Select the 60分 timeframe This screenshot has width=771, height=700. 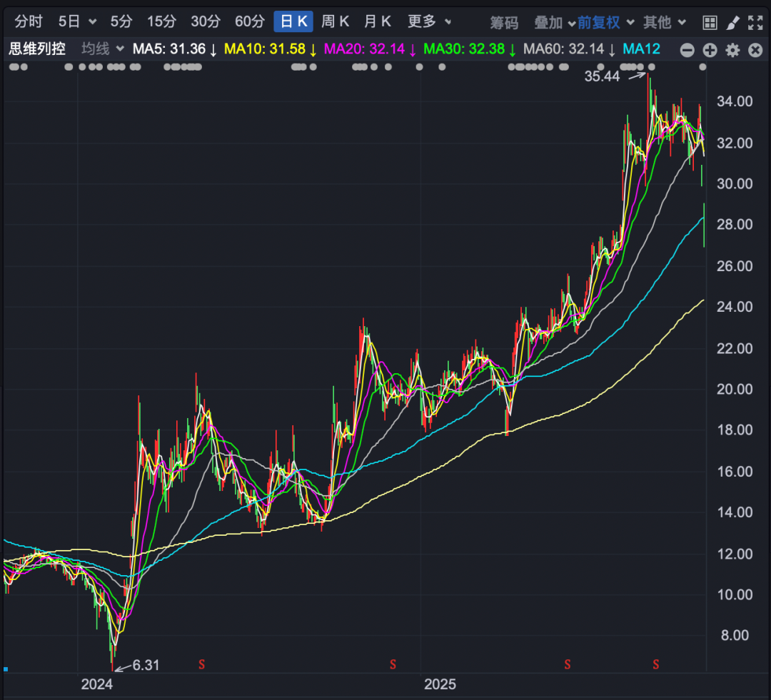pyautogui.click(x=250, y=22)
